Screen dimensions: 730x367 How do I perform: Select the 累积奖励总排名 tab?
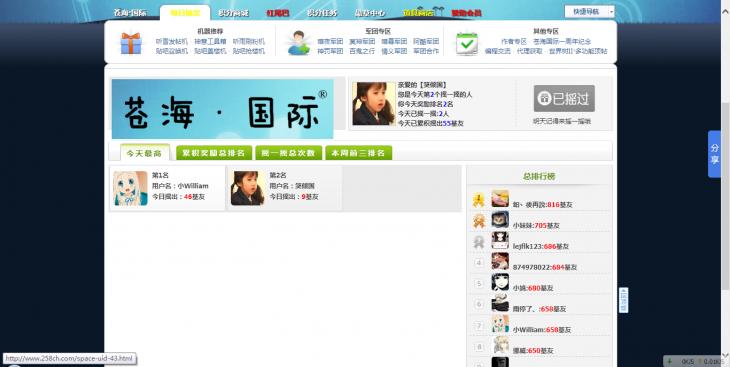point(214,153)
